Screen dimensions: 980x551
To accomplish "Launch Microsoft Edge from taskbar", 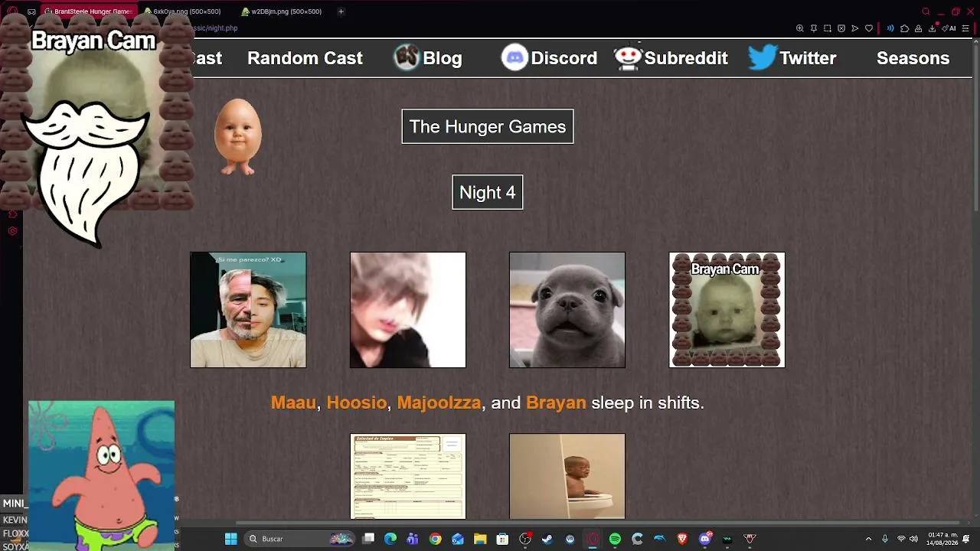I will point(390,539).
